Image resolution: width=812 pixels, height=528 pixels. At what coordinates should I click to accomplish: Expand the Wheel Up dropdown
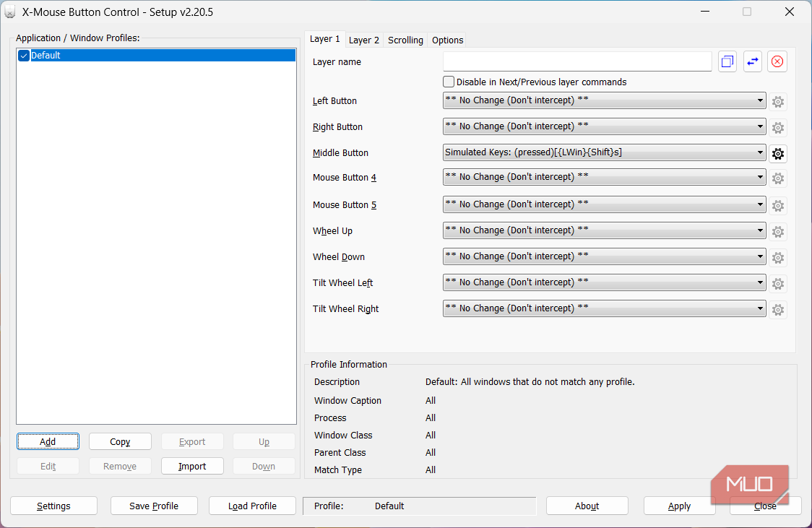point(605,230)
